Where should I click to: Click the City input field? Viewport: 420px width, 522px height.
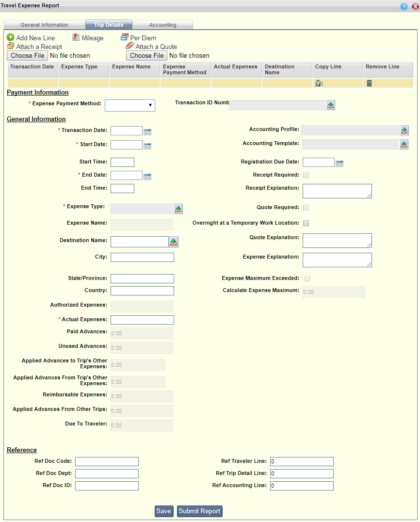143,257
